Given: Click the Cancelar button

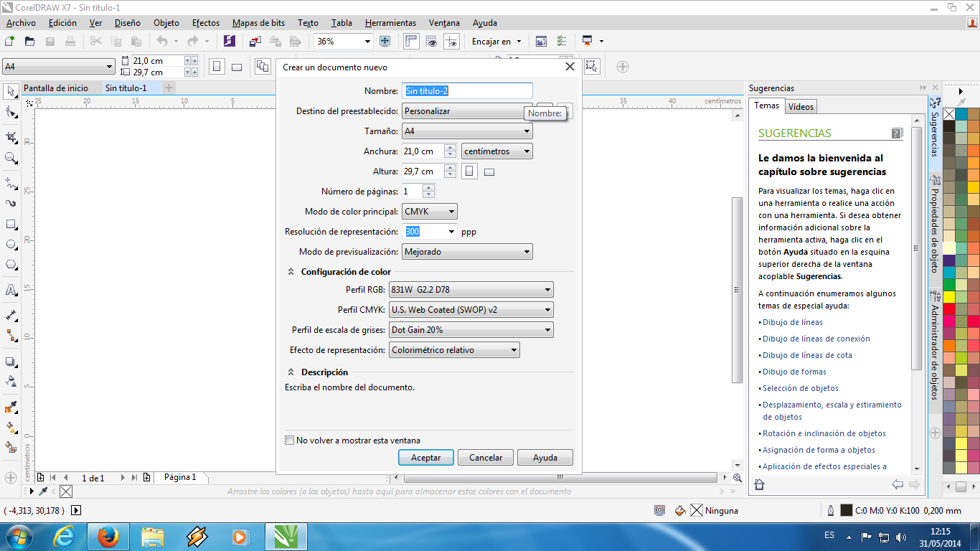Looking at the screenshot, I should click(x=486, y=457).
